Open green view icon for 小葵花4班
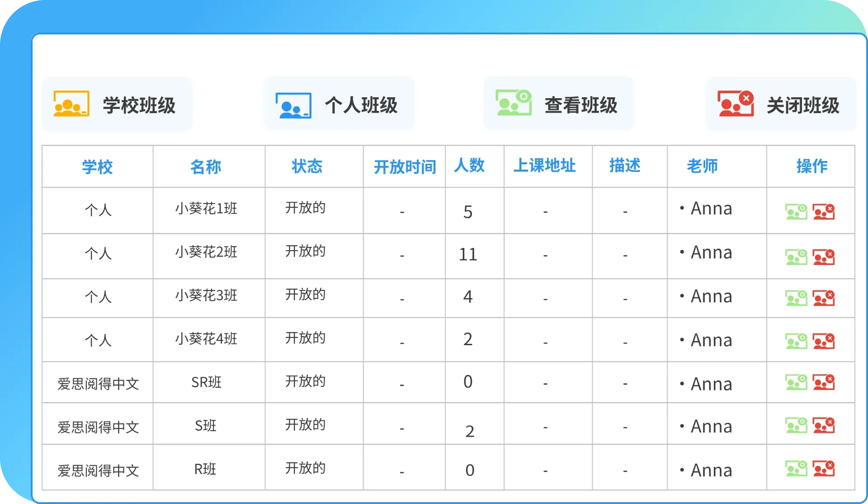 click(x=796, y=341)
